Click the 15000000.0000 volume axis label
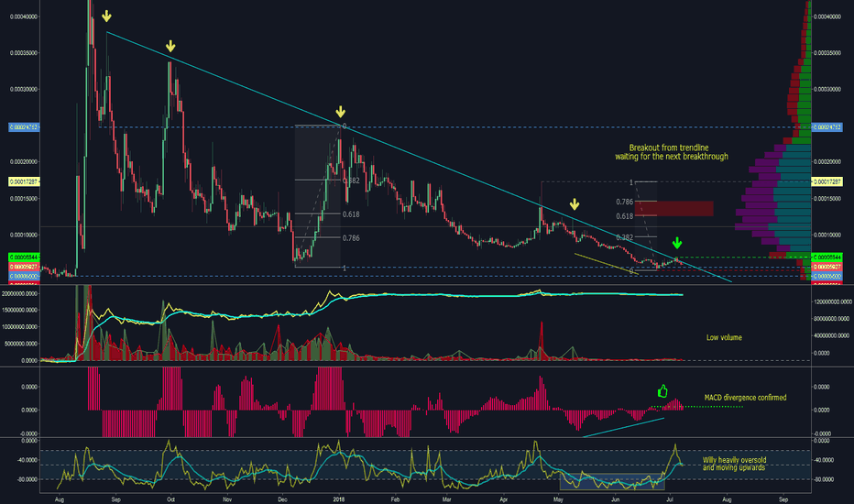Image resolution: width=854 pixels, height=504 pixels. (x=20, y=310)
